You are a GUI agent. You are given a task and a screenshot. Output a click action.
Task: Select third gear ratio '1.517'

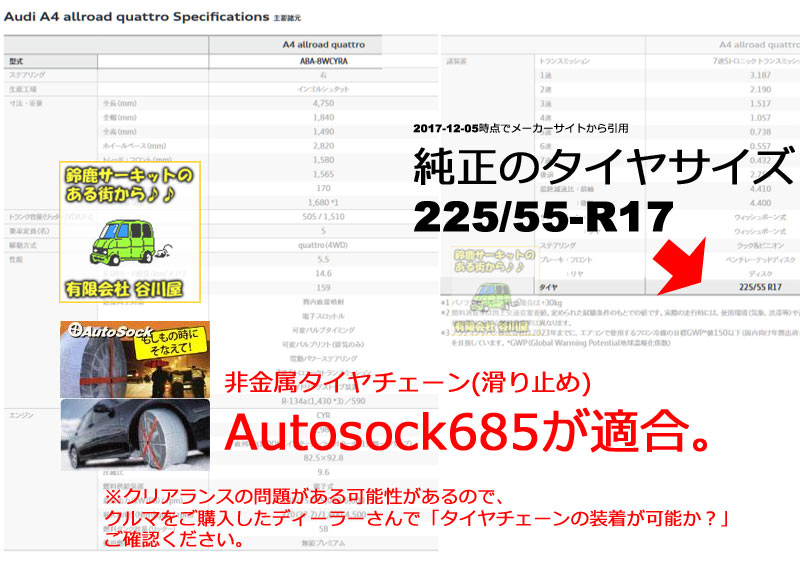[760, 104]
